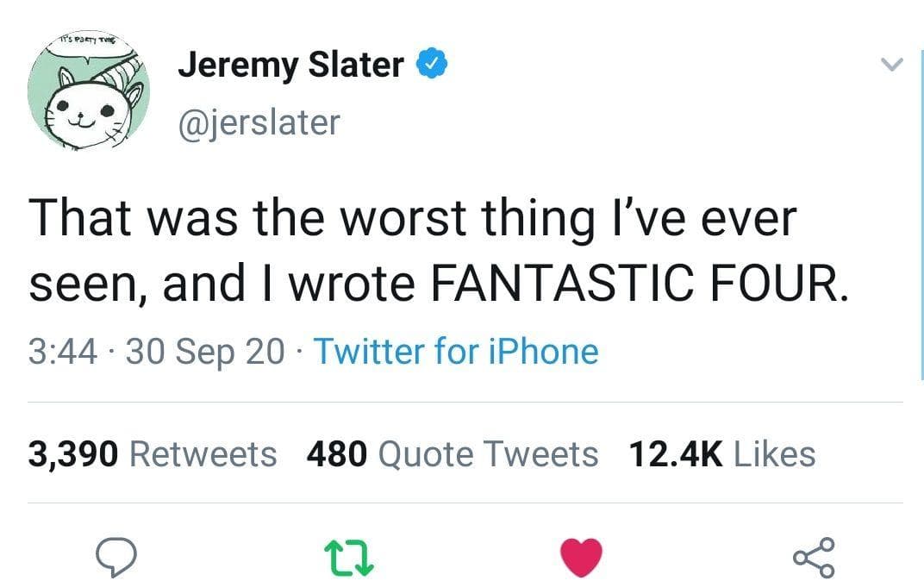Open the Twitter for iPhone link
Image resolution: width=924 pixels, height=587 pixels.
[459, 352]
